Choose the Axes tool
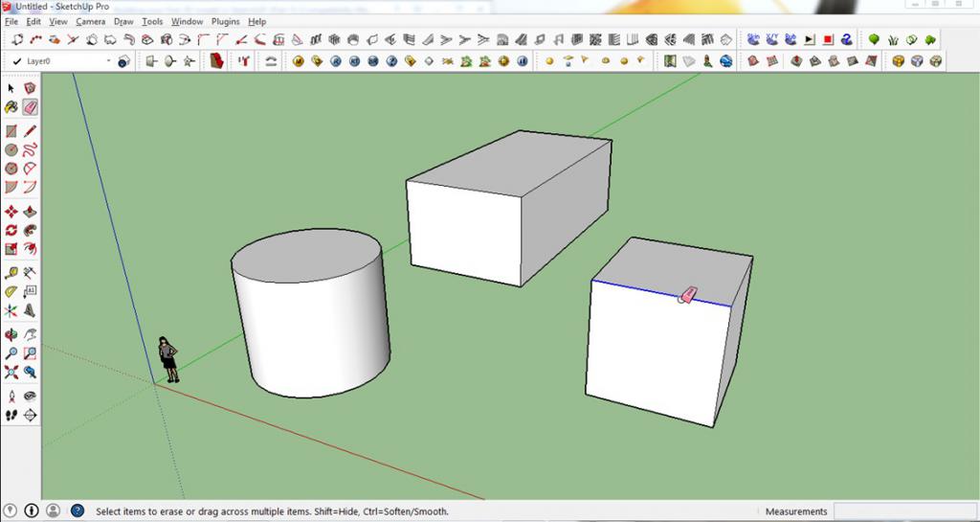 tap(11, 310)
